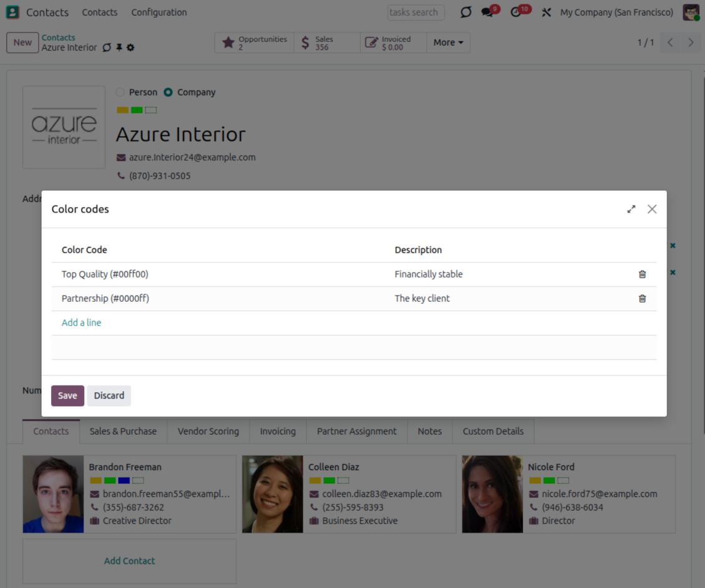
Task: Open the developer tools wrench icon
Action: click(x=547, y=12)
